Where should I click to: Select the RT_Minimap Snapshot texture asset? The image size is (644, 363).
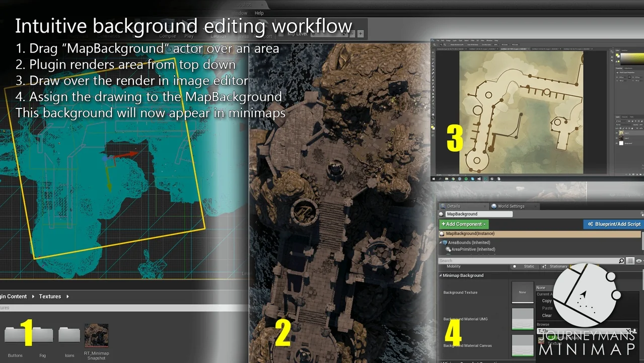pos(96,336)
